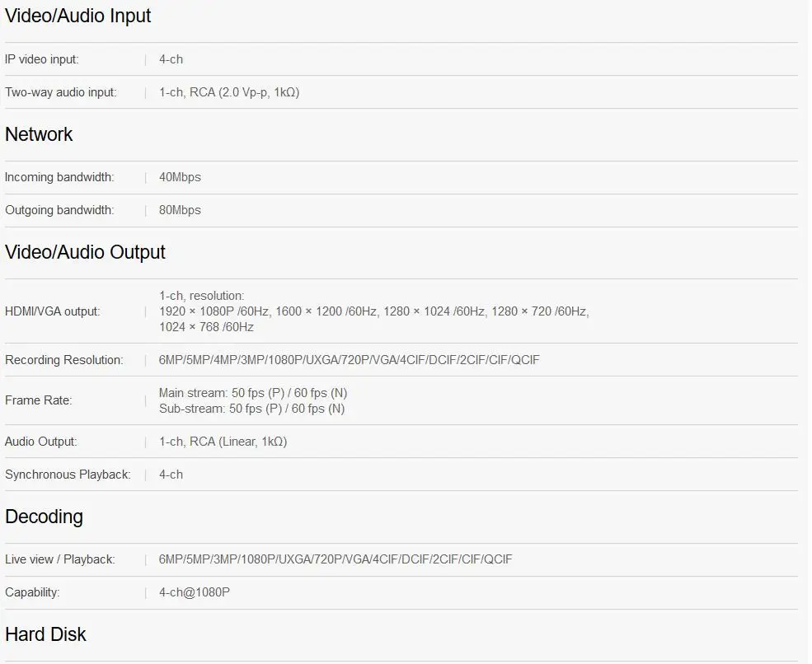
Task: Select the Incoming bandwidth label
Action: tap(59, 177)
